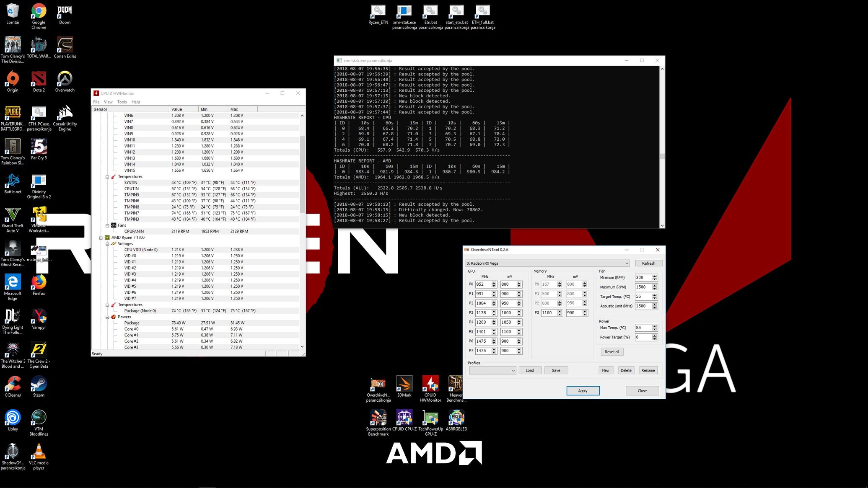Collapse Temperatures node above SYSTIN
Screen dimensions: 868x488
[x=107, y=177]
